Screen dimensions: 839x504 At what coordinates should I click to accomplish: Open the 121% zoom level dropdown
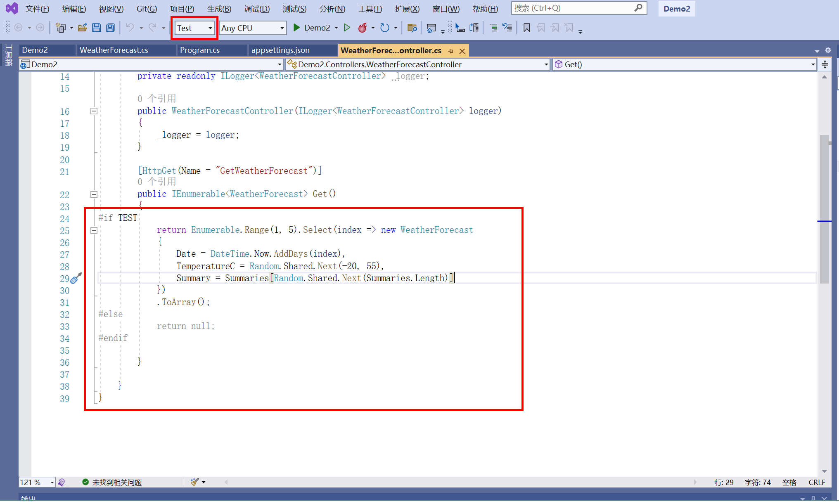[52, 482]
